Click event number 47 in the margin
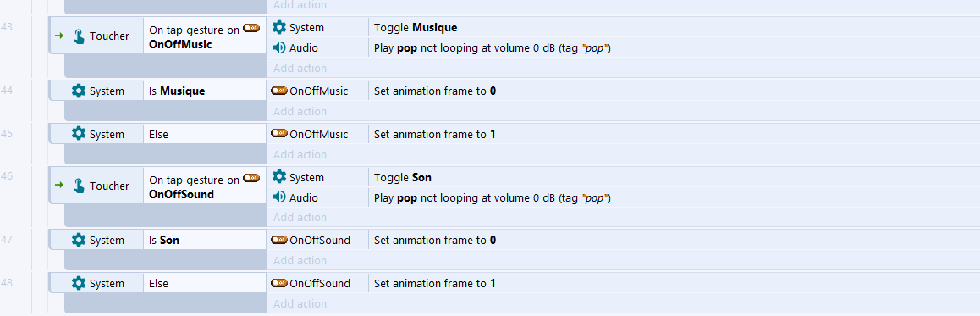The image size is (980, 316). point(8,239)
